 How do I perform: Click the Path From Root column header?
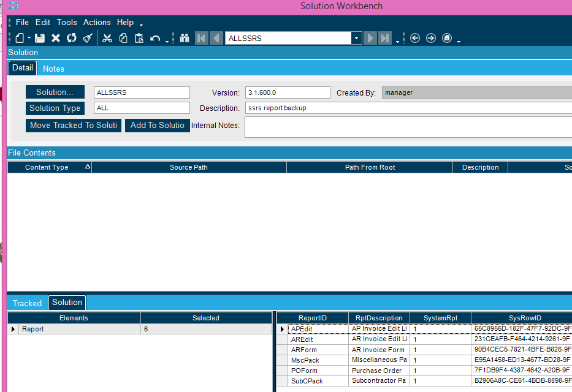point(370,167)
